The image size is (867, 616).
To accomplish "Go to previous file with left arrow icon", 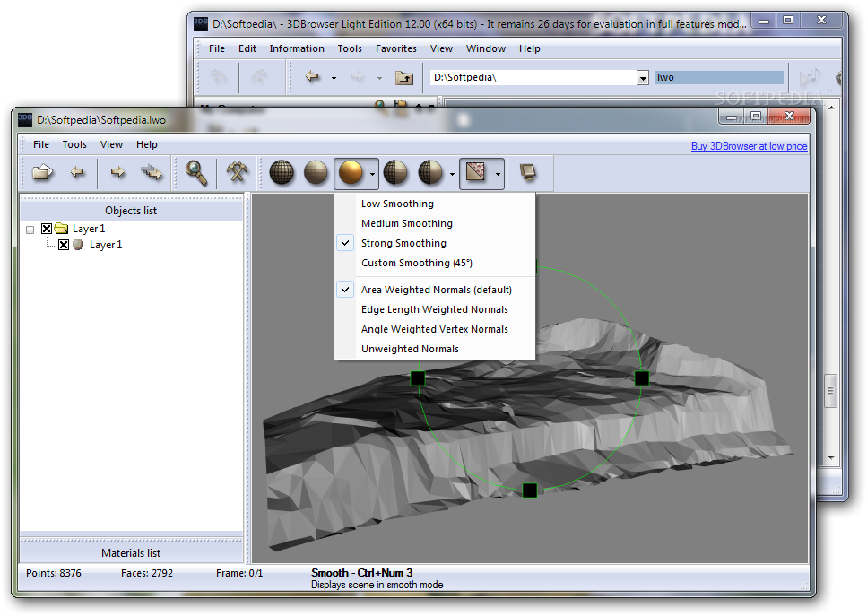I will (x=77, y=173).
